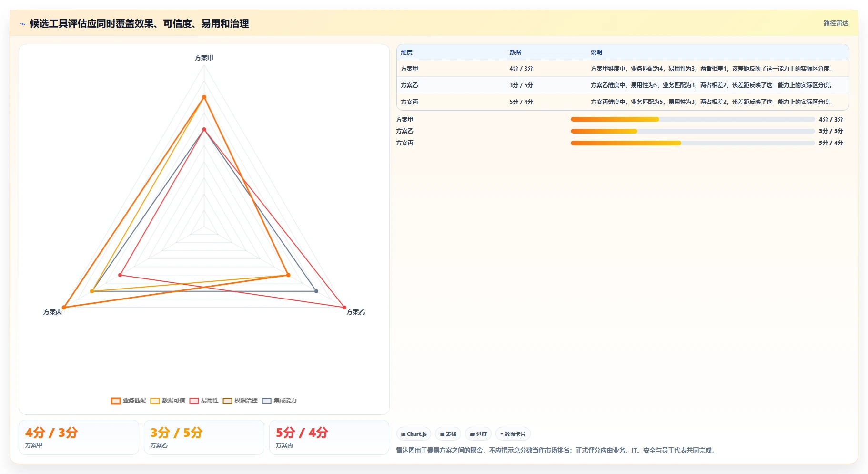The image size is (868, 474).
Task: Open the 4分 / 3分 方案甲 stat card
Action: coord(79,437)
